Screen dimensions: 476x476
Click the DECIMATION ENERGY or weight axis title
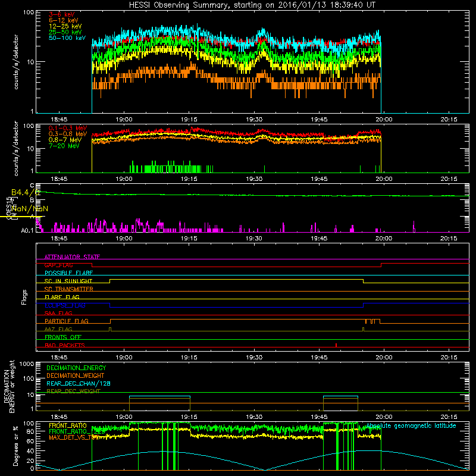click(9, 386)
